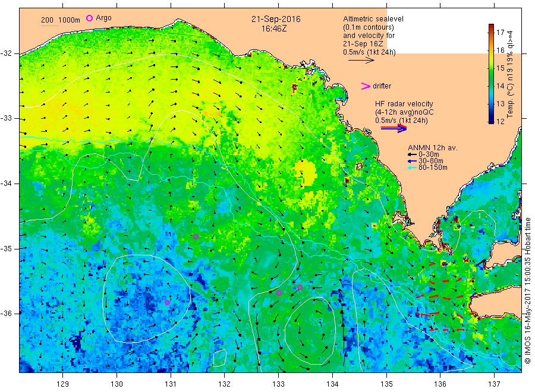
Task: Click the '200 1000m' contour legend text
Action: click(x=61, y=20)
